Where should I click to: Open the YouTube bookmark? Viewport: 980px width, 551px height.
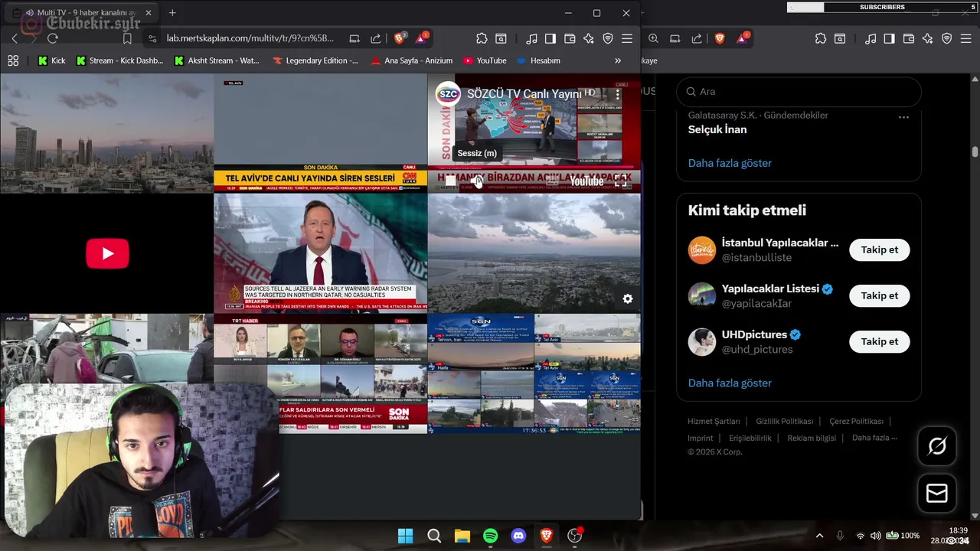484,60
